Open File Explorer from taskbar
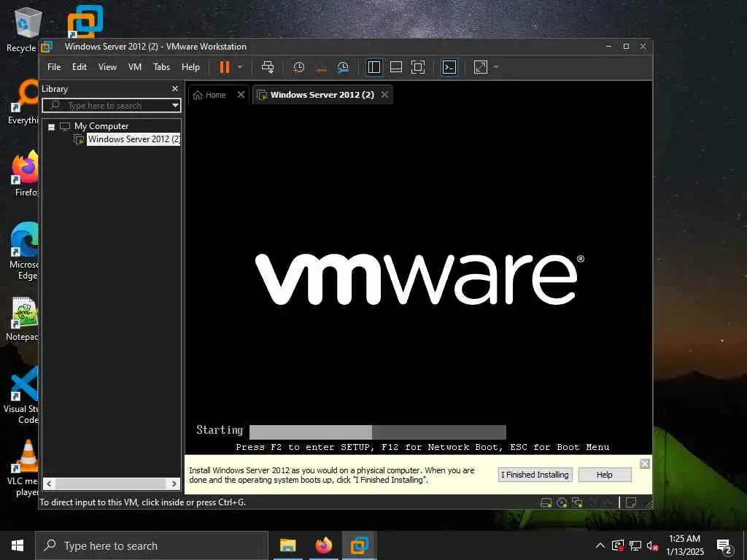The height and width of the screenshot is (560, 747). click(x=287, y=545)
